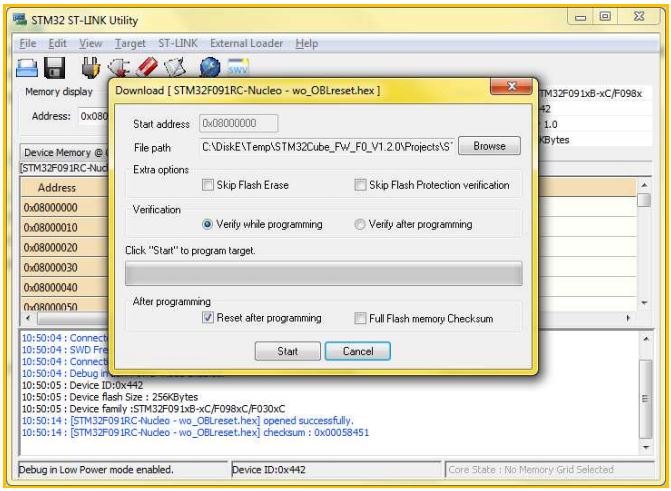The image size is (671, 491).
Task: Click the Cancel button in Download dialog
Action: pyautogui.click(x=358, y=351)
